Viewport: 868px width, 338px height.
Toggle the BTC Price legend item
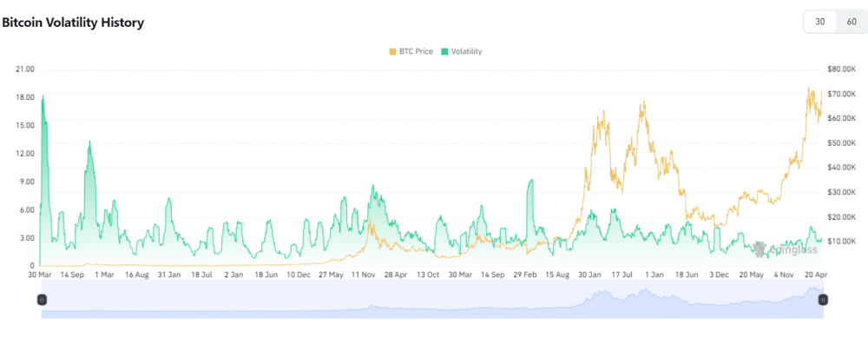pos(411,51)
